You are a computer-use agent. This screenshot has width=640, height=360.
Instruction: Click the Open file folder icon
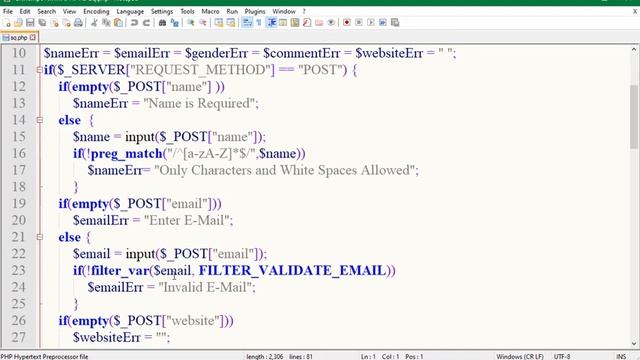[x=18, y=23]
